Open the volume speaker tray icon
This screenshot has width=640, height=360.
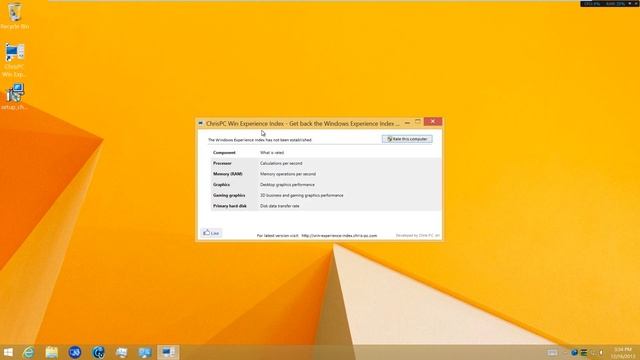(601, 353)
